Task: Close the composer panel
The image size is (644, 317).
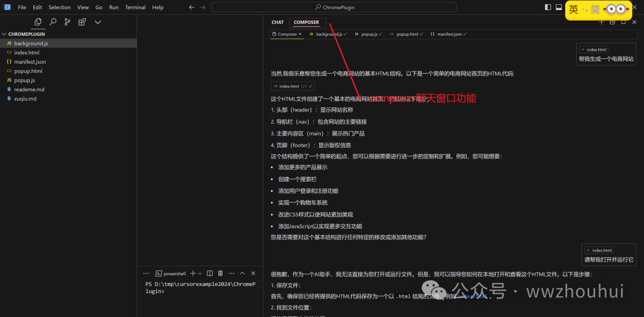Action: (x=634, y=22)
